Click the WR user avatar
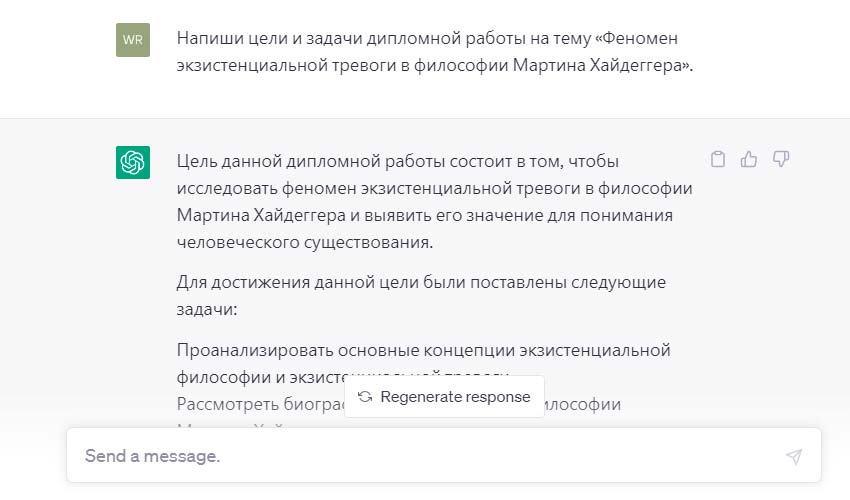Viewport: 850px width, 500px height. tap(133, 40)
